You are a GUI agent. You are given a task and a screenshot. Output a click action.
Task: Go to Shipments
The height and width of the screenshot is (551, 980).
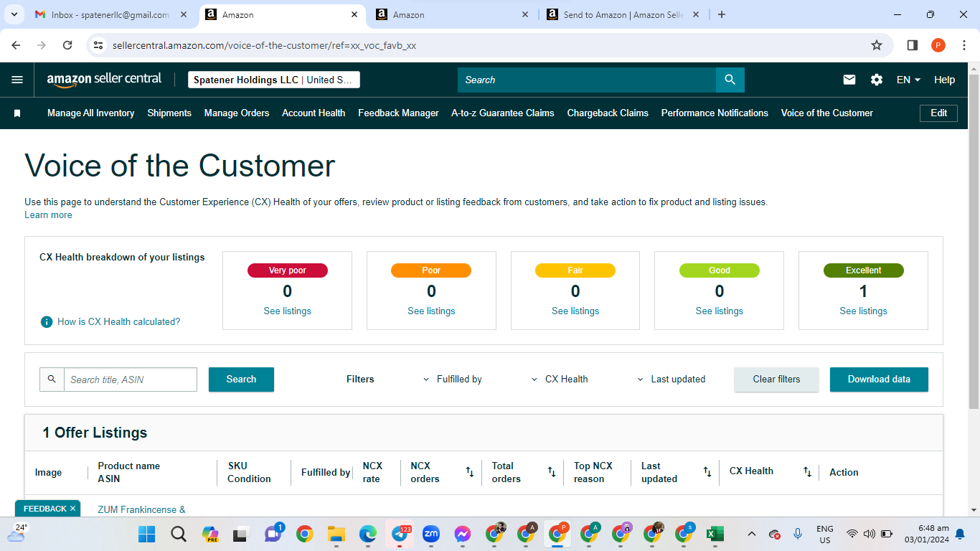pos(169,113)
